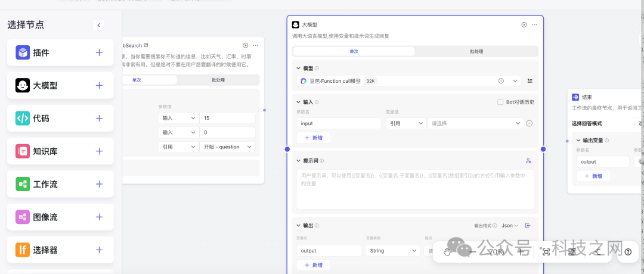
Task: Select the hand pan tool
Action: point(448,252)
